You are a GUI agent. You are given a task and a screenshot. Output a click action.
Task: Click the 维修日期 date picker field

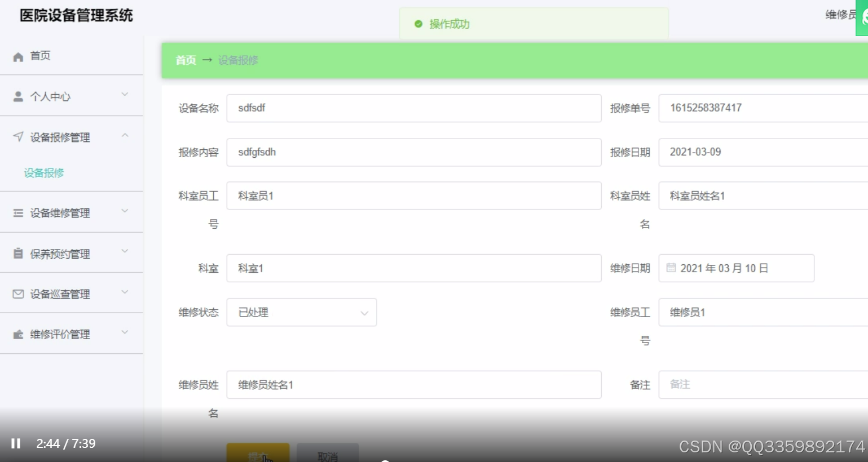(x=737, y=268)
